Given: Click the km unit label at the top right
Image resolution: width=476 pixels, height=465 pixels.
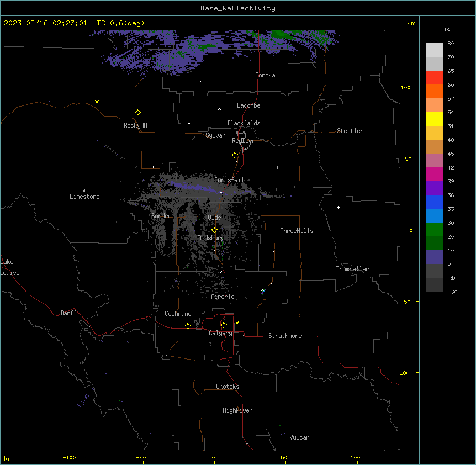Looking at the screenshot, I should point(411,23).
